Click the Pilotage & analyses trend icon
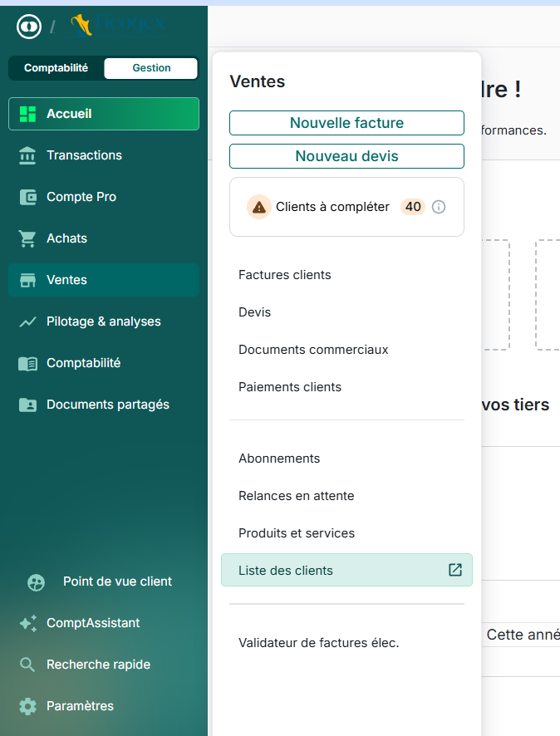The image size is (560, 736). tap(27, 321)
